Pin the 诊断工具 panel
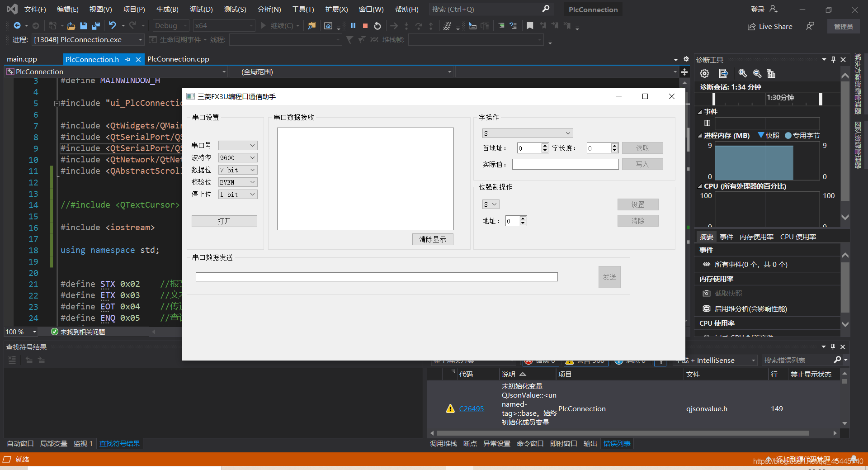 point(833,59)
